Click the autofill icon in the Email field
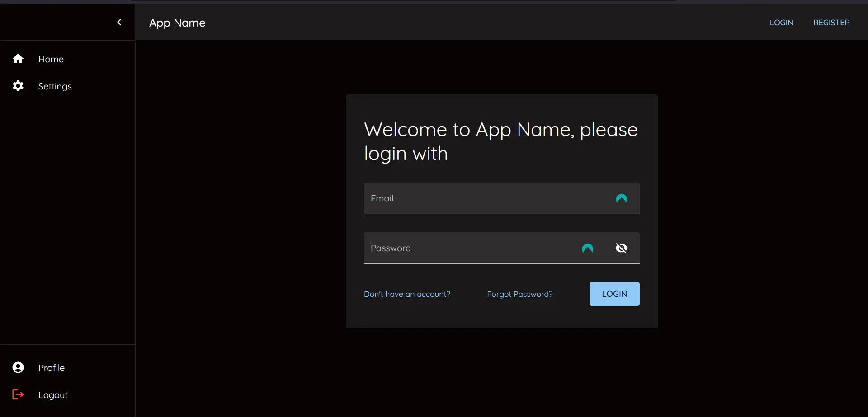 pyautogui.click(x=621, y=198)
